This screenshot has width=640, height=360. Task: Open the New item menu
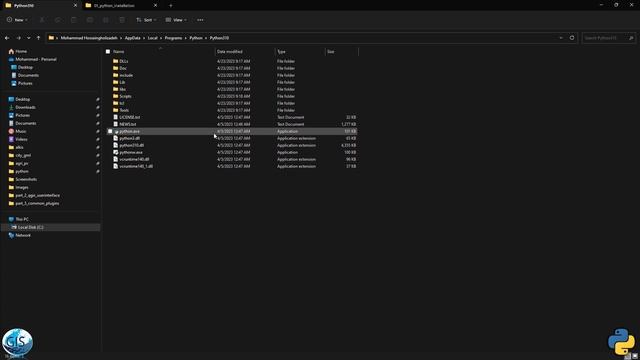17,20
